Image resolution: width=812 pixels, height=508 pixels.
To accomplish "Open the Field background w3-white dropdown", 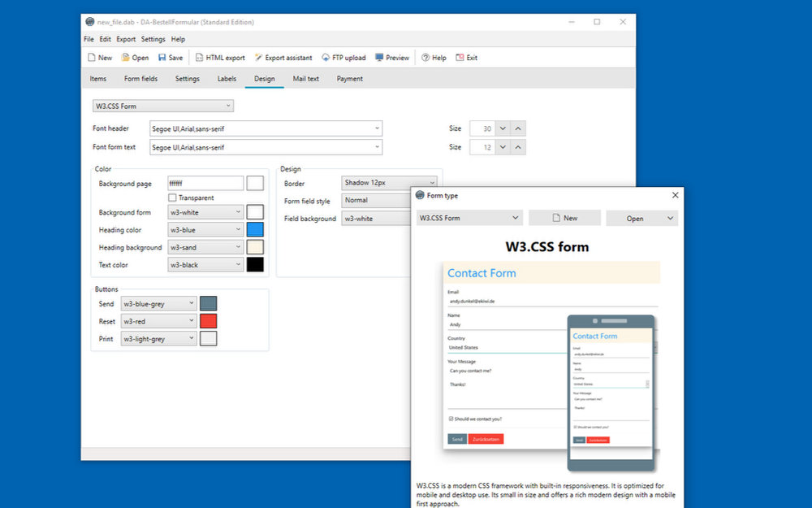I will click(376, 219).
